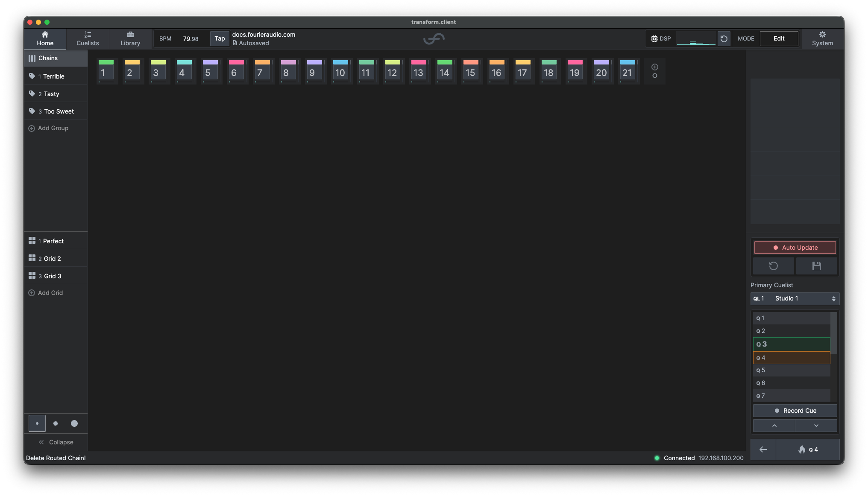This screenshot has height=496, width=868.
Task: Select the Too Sweet group
Action: click(x=56, y=111)
